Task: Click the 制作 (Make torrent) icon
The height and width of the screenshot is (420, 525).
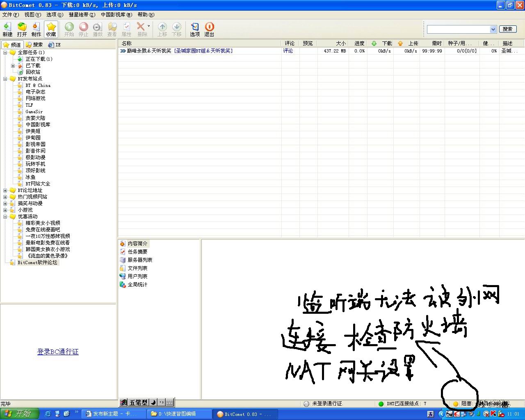Action: point(36,30)
